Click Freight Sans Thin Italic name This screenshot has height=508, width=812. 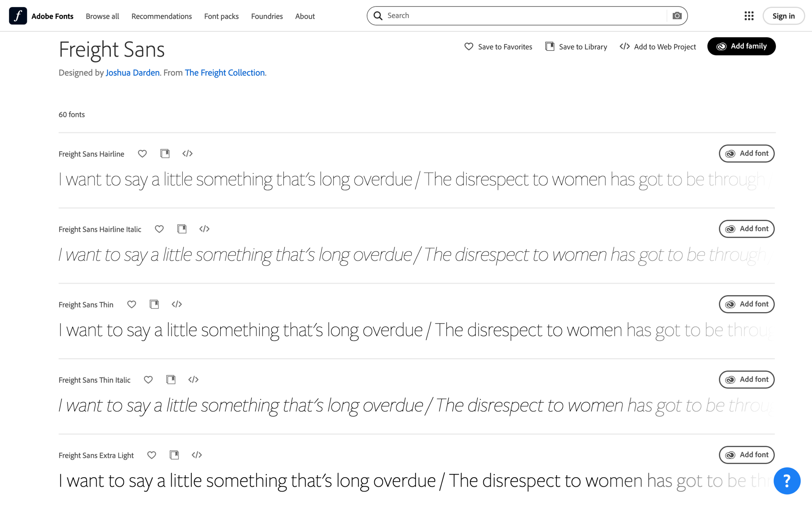point(94,380)
